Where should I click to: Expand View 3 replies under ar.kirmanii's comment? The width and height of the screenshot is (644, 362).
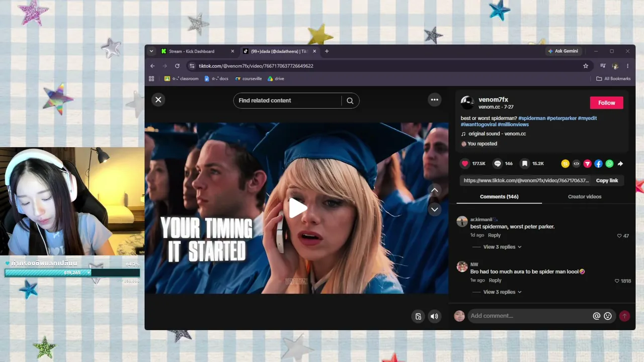click(x=503, y=247)
